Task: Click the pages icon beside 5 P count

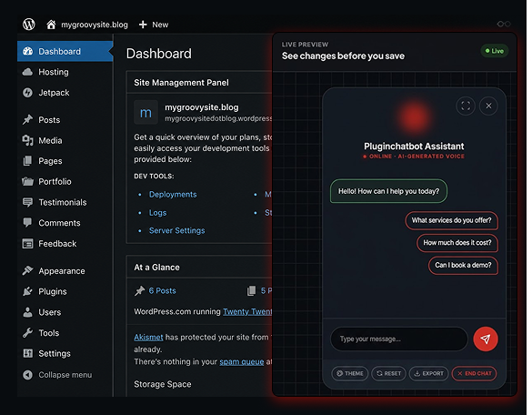Action: 251,290
